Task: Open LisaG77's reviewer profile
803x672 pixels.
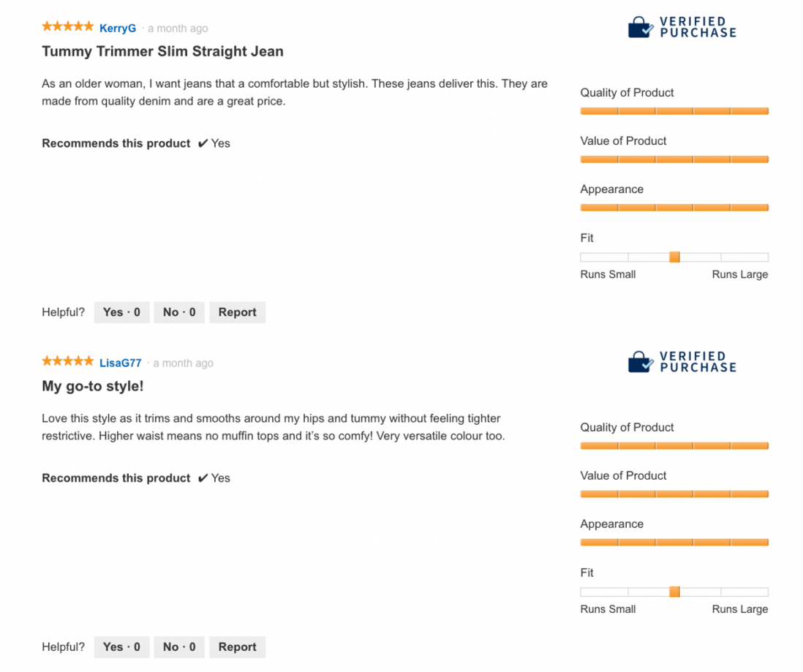Action: (121, 363)
